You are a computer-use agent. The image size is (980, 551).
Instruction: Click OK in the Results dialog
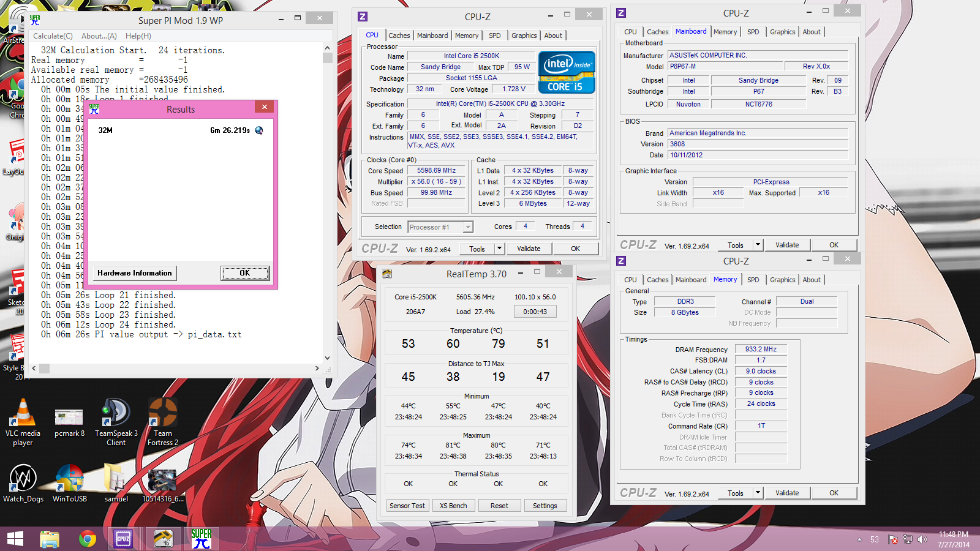pos(245,273)
